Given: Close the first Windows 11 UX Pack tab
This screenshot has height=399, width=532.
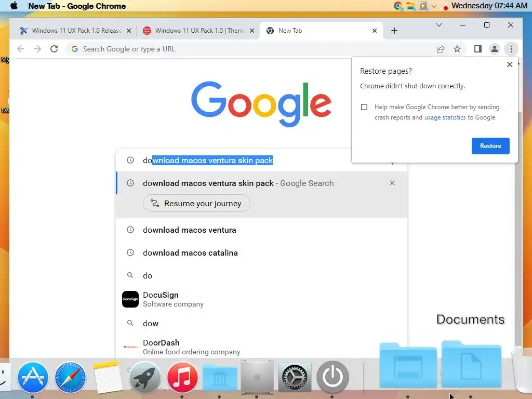Looking at the screenshot, I should 129,31.
